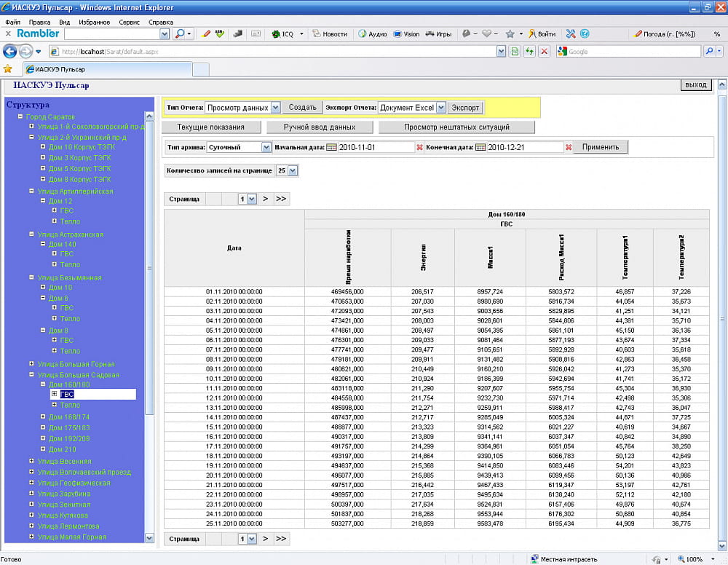The height and width of the screenshot is (565, 728).
Task: Open calendar for Конечная дата field
Action: click(480, 147)
